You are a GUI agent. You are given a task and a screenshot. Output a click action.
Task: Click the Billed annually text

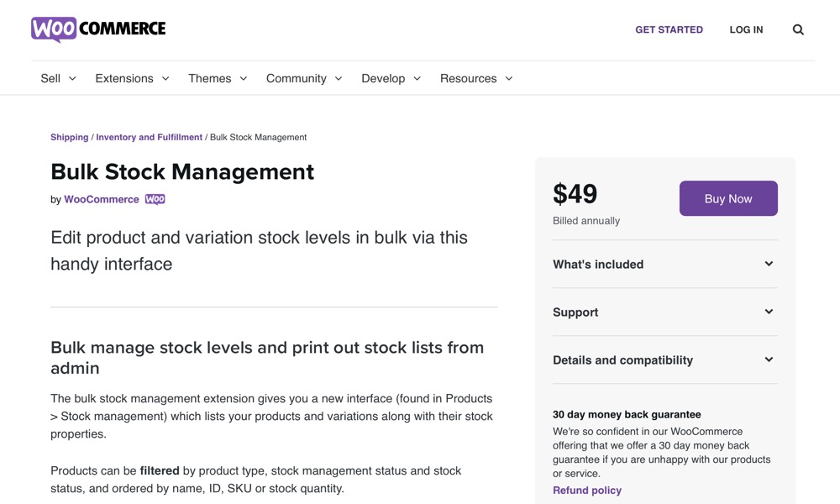586,221
